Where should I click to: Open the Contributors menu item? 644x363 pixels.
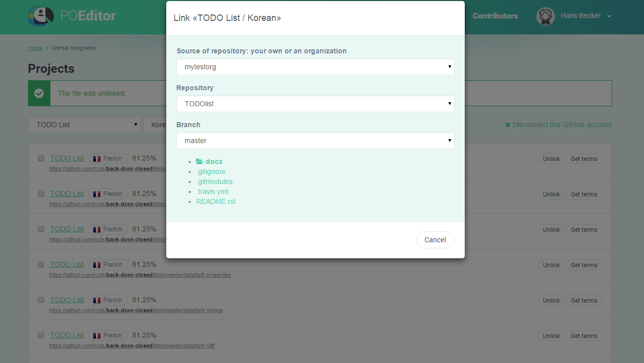point(495,16)
